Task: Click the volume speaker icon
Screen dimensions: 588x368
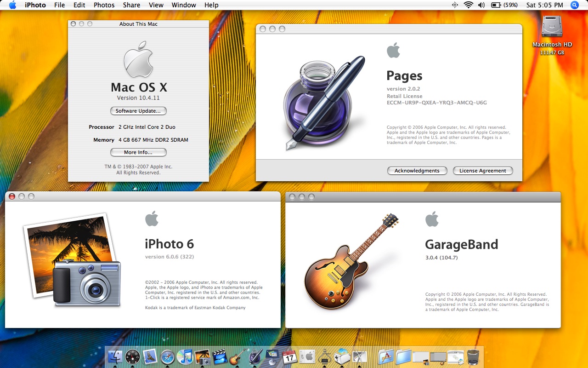Action: [x=481, y=5]
